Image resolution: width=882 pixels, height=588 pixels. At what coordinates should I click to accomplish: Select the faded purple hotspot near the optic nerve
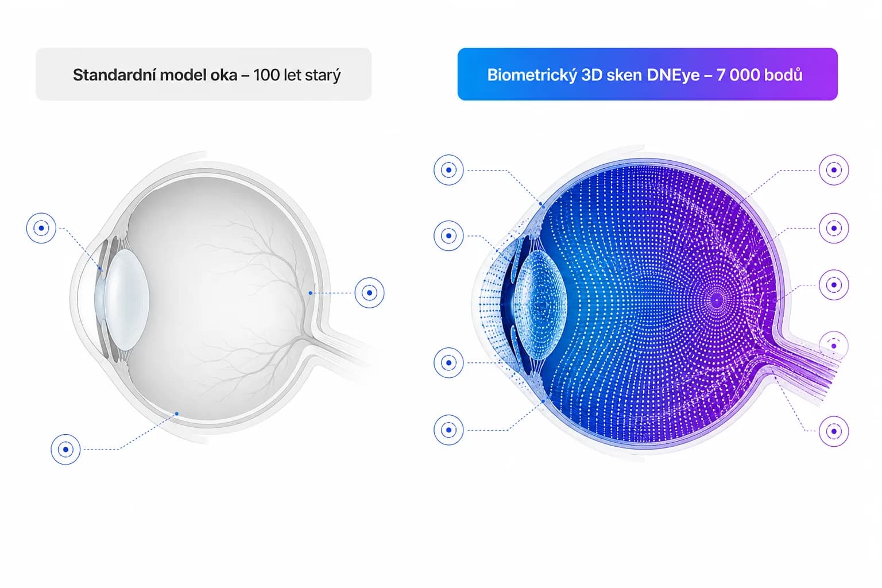click(x=834, y=346)
